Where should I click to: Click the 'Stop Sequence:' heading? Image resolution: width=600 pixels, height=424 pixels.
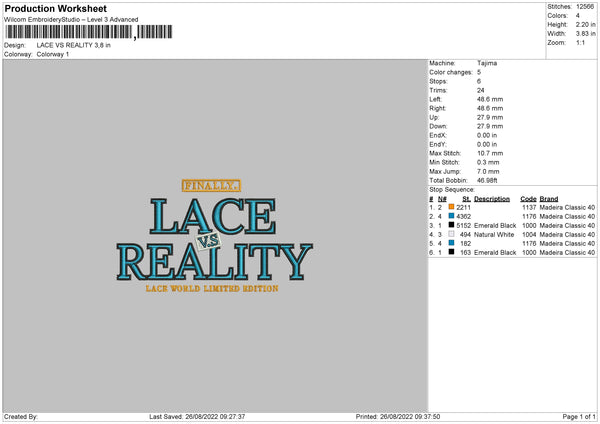452,190
